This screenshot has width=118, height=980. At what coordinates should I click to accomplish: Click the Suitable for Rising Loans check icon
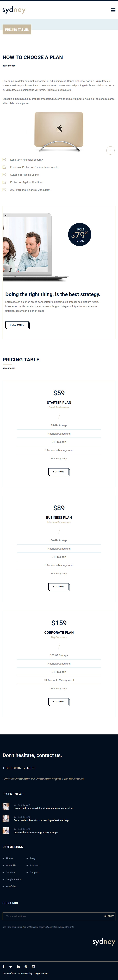point(4,175)
